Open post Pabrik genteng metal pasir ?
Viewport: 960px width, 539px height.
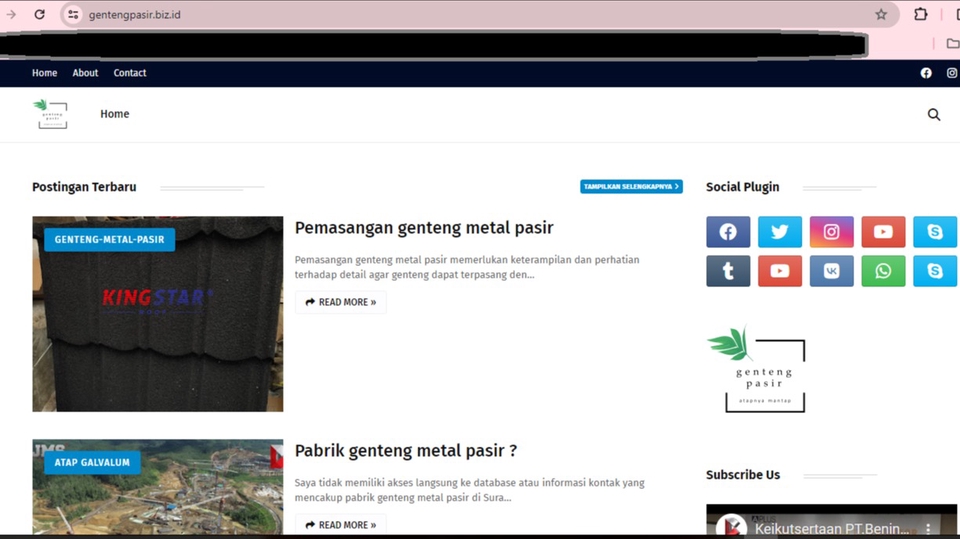[x=406, y=451]
